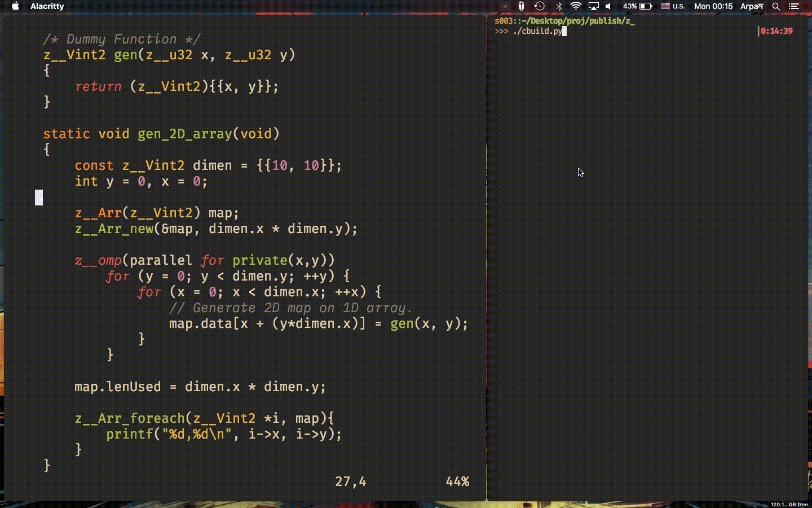812x508 pixels.
Task: Open the Wi-Fi status menu
Action: (576, 6)
